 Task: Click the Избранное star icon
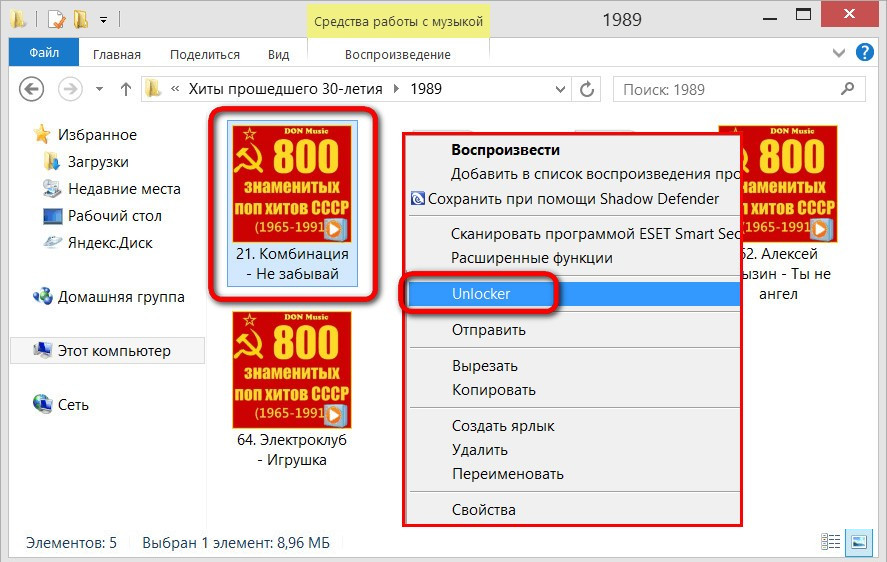41,134
